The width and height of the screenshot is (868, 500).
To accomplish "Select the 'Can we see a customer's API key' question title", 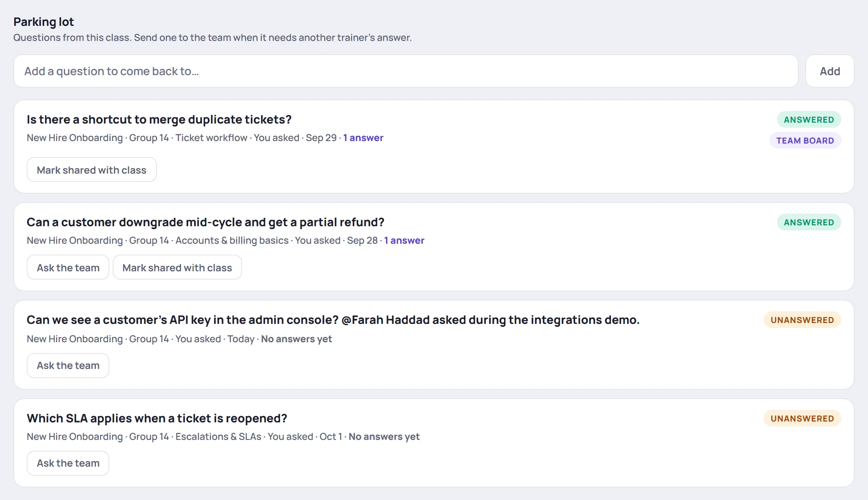I will (x=333, y=320).
